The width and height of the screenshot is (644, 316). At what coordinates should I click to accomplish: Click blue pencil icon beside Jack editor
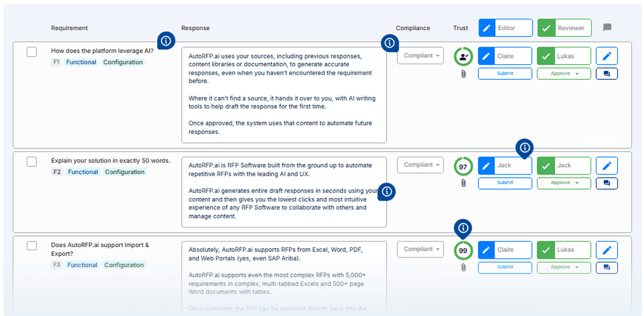[486, 166]
